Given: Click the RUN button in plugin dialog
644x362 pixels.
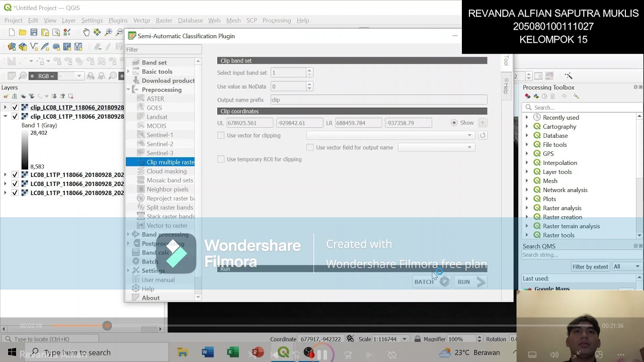Looking at the screenshot, I should click(x=471, y=282).
